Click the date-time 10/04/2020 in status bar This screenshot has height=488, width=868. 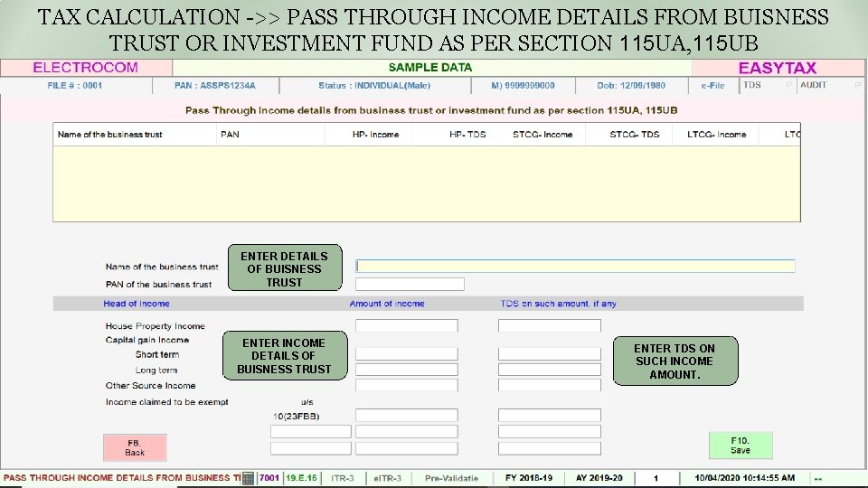(x=744, y=478)
